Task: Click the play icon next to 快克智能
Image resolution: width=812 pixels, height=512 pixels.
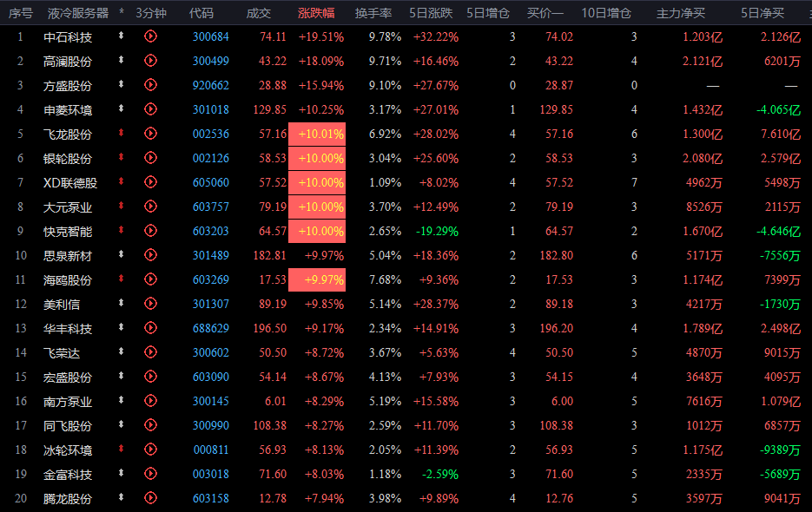Action: [x=150, y=230]
